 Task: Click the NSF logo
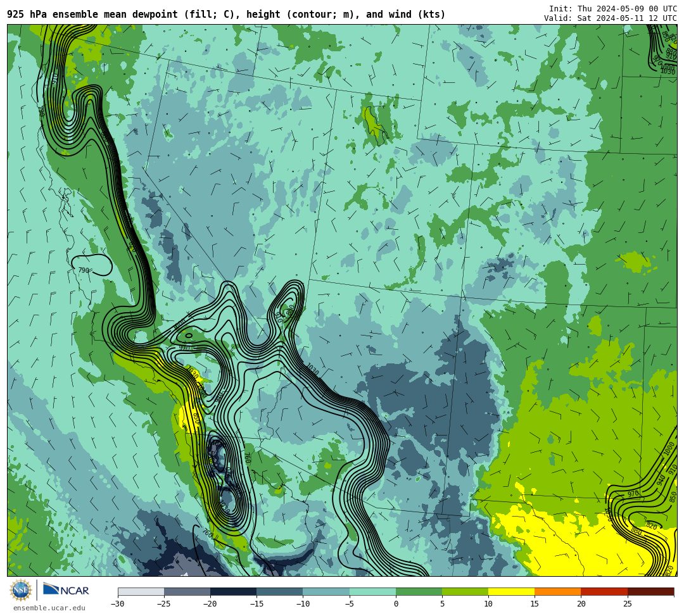coord(20,591)
